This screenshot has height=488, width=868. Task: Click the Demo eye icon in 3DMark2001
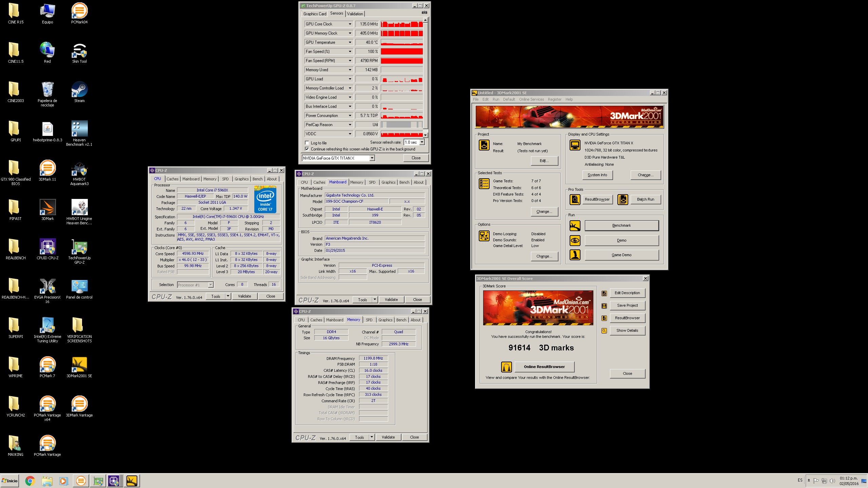point(575,240)
